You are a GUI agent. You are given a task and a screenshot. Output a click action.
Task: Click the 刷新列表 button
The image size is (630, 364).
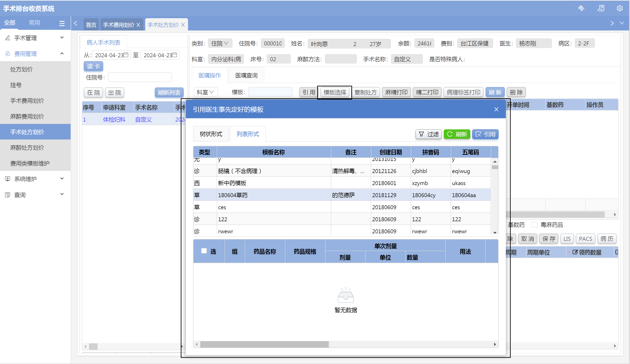pos(169,93)
